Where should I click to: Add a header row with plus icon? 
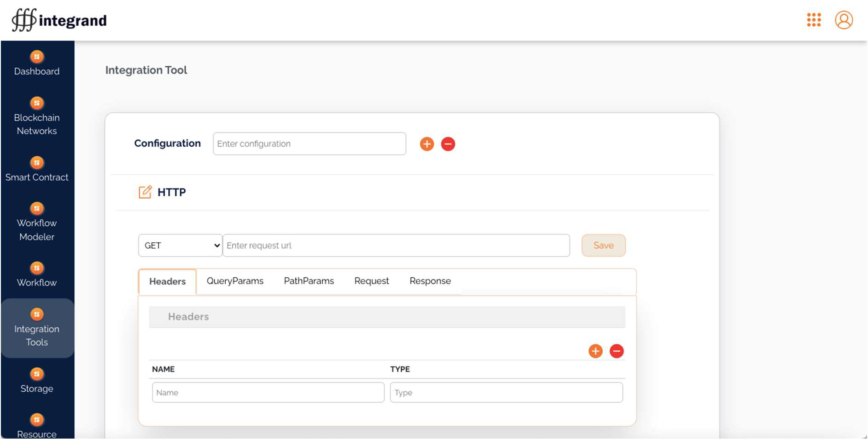pos(595,351)
